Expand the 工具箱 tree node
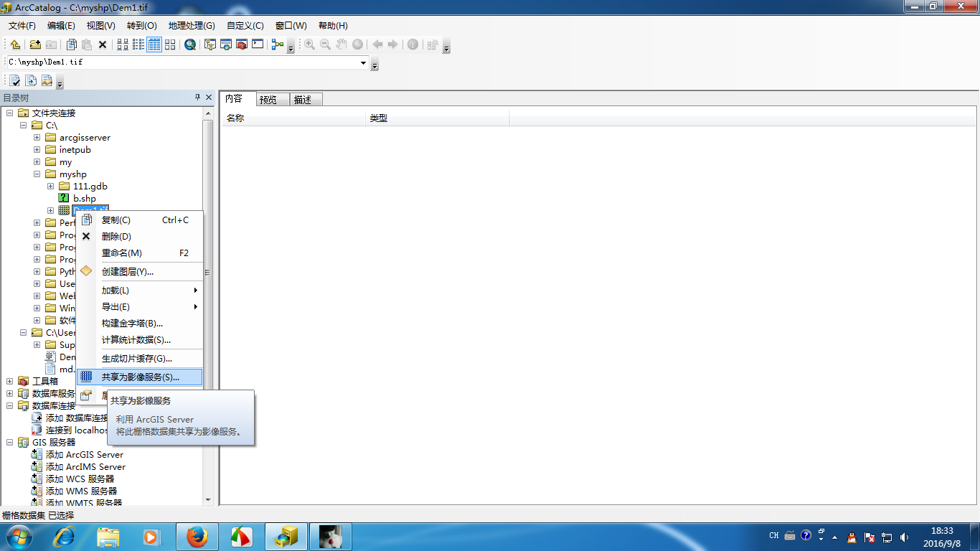The height and width of the screenshot is (551, 980). pos(9,381)
